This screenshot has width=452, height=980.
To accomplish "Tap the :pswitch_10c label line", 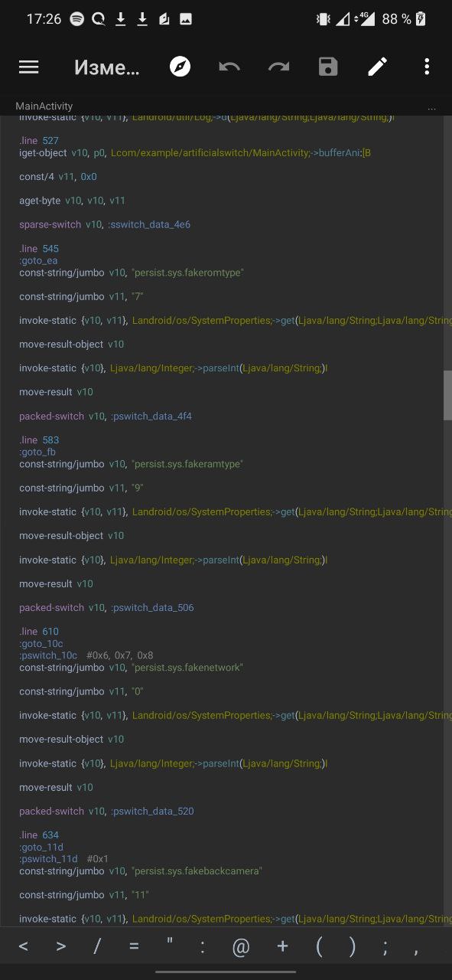I will click(x=86, y=656).
